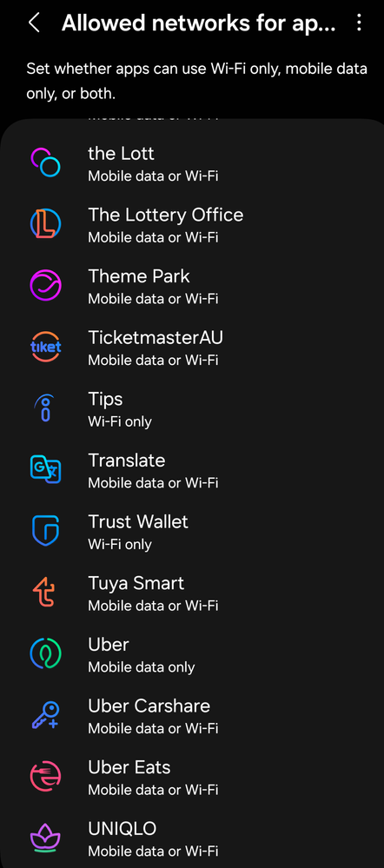Tap the Uber Eats app icon
The width and height of the screenshot is (384, 868).
pyautogui.click(x=45, y=776)
